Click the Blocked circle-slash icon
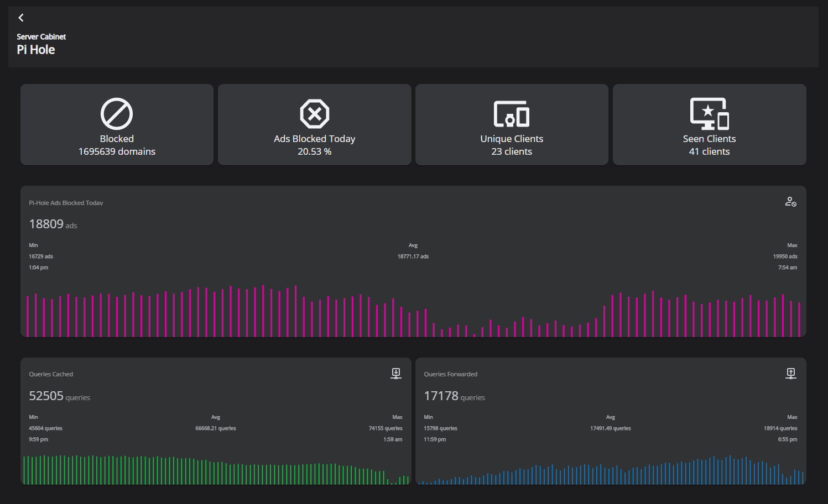Viewport: 828px width, 504px height. 117,114
